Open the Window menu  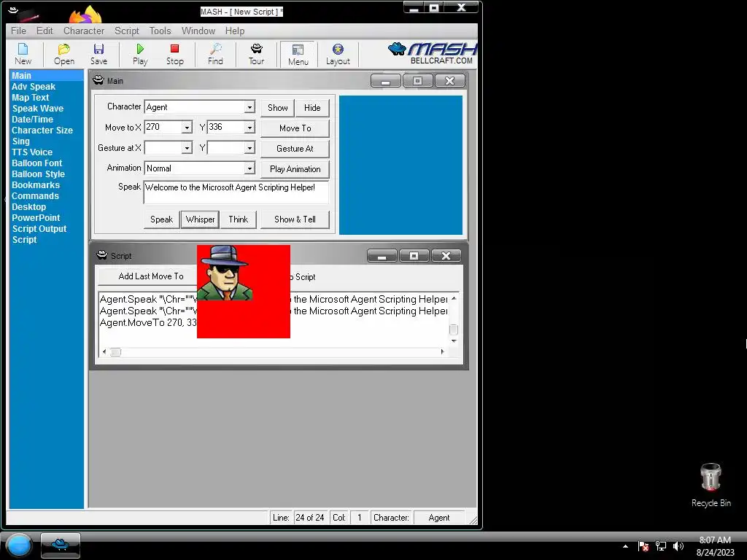point(198,31)
